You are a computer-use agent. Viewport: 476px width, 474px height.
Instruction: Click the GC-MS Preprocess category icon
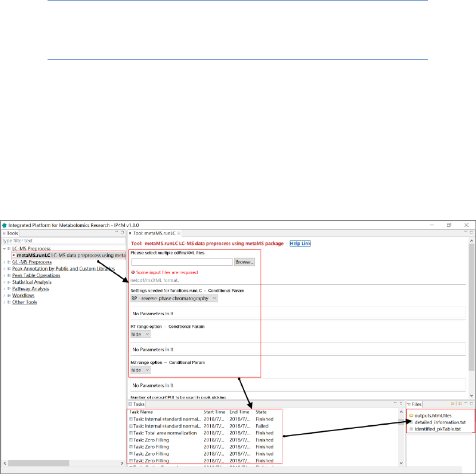[x=9, y=262]
